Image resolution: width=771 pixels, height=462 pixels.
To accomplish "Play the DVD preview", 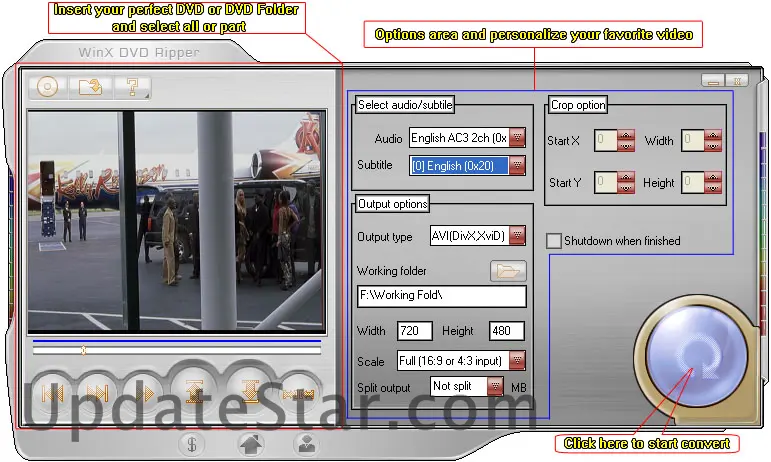I will pos(144,393).
